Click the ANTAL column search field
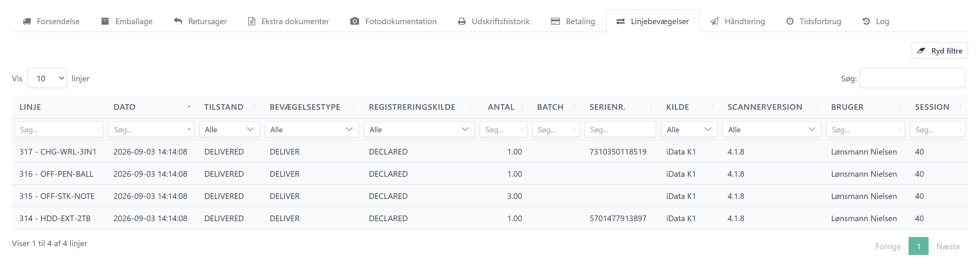 coord(503,129)
